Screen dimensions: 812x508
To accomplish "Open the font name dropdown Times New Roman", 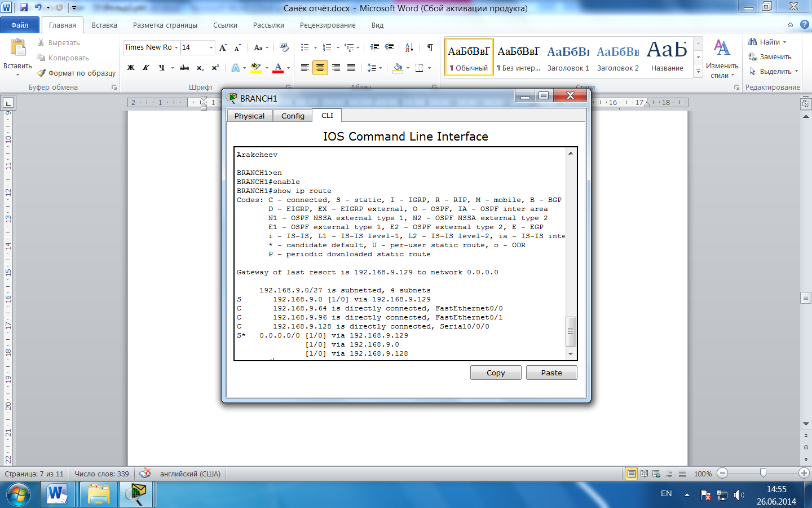I will click(x=176, y=47).
